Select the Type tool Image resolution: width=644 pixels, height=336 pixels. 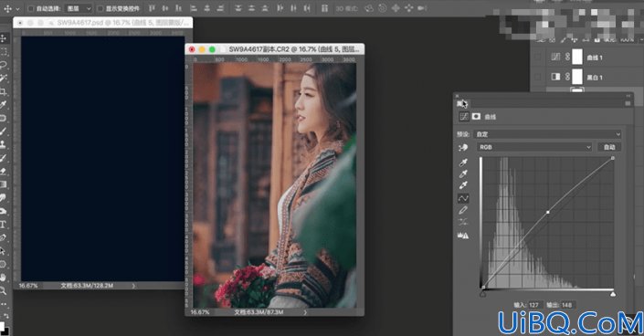coord(4,225)
